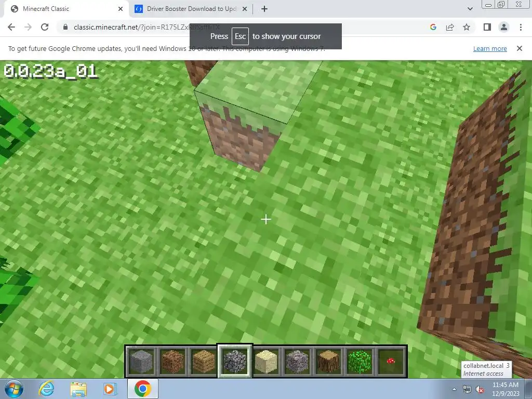Select the red mushroom in hotbar
This screenshot has height=399, width=532.
click(391, 362)
